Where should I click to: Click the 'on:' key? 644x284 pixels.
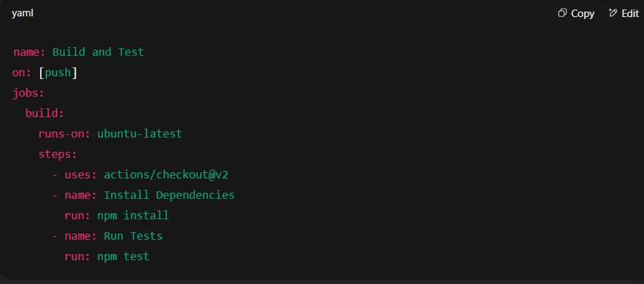[x=22, y=73]
